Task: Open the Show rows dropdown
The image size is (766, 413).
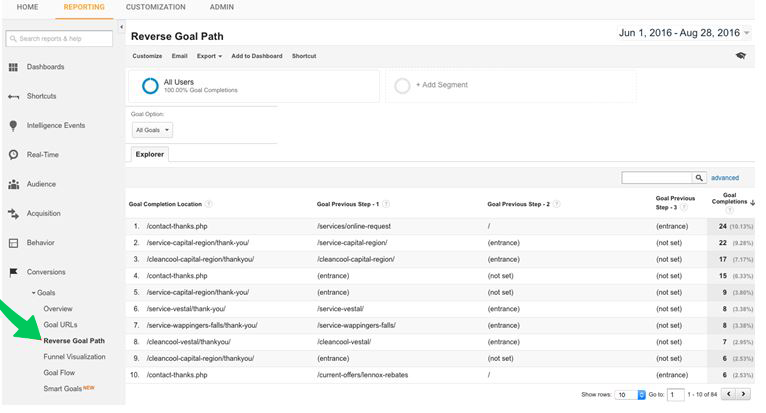Action: pos(621,395)
